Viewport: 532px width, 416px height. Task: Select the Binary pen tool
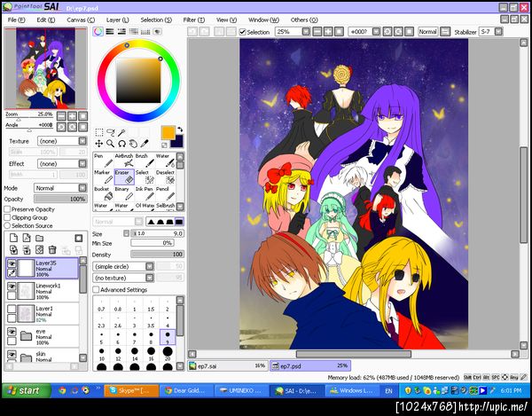tap(124, 193)
